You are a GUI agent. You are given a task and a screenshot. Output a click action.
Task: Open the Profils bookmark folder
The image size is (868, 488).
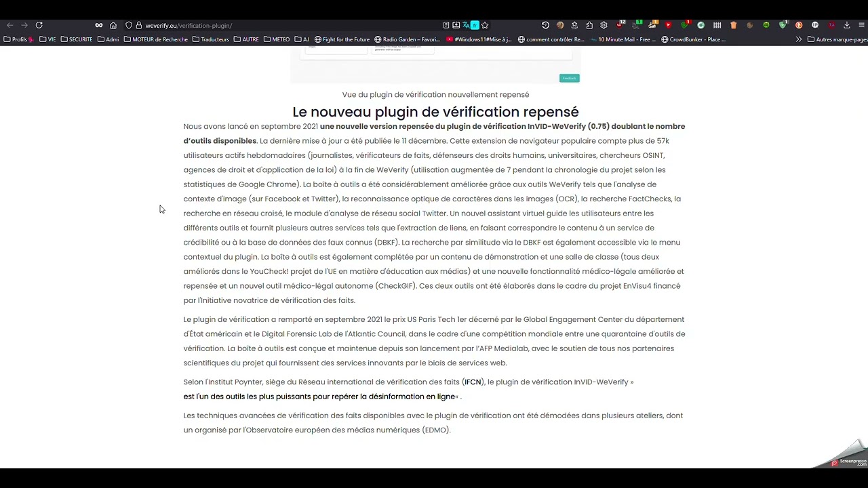coord(18,39)
